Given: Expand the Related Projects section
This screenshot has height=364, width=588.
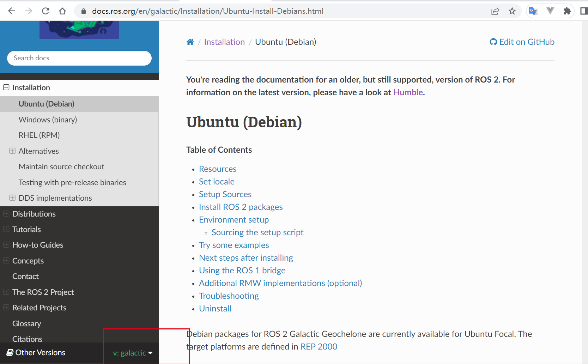Looking at the screenshot, I should pyautogui.click(x=6, y=308).
